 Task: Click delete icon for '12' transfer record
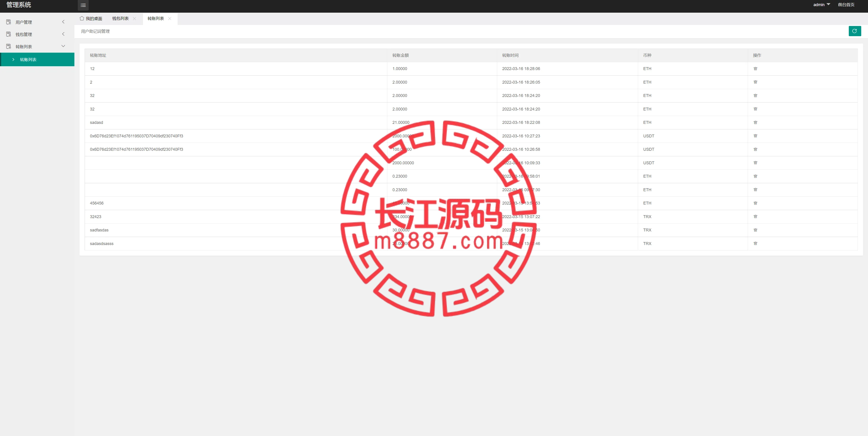point(756,68)
